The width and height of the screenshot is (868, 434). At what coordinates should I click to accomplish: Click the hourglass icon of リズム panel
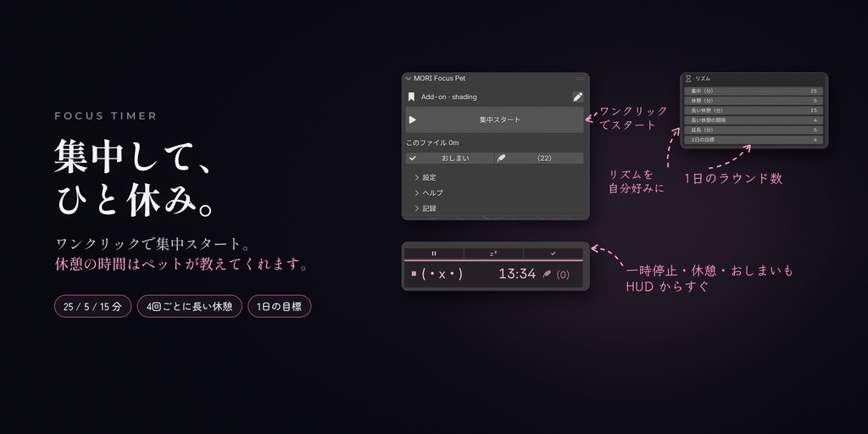click(688, 79)
